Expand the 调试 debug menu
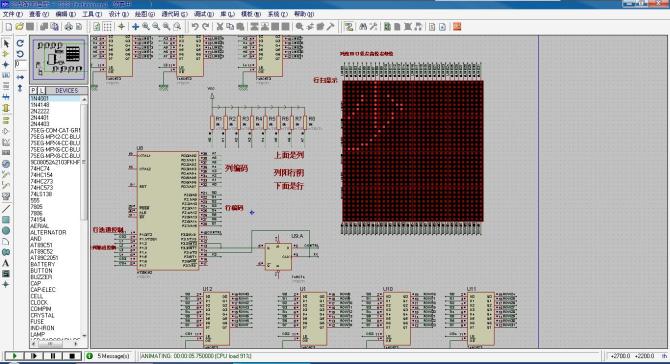 point(204,14)
